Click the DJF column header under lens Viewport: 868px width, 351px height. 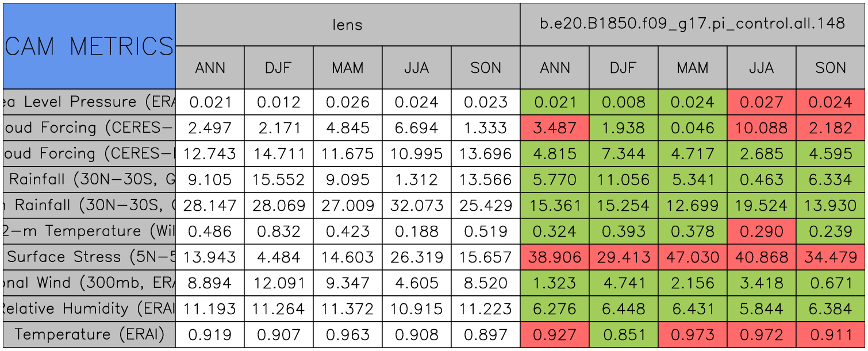pos(278,68)
